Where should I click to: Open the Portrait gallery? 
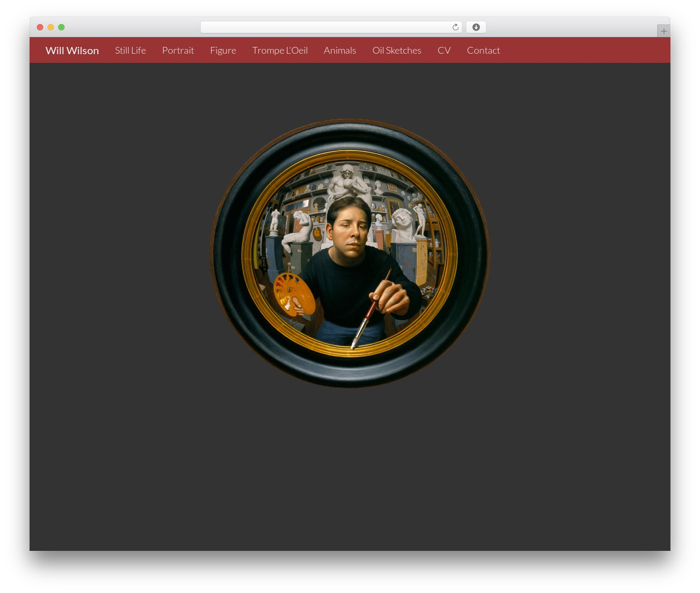[178, 50]
